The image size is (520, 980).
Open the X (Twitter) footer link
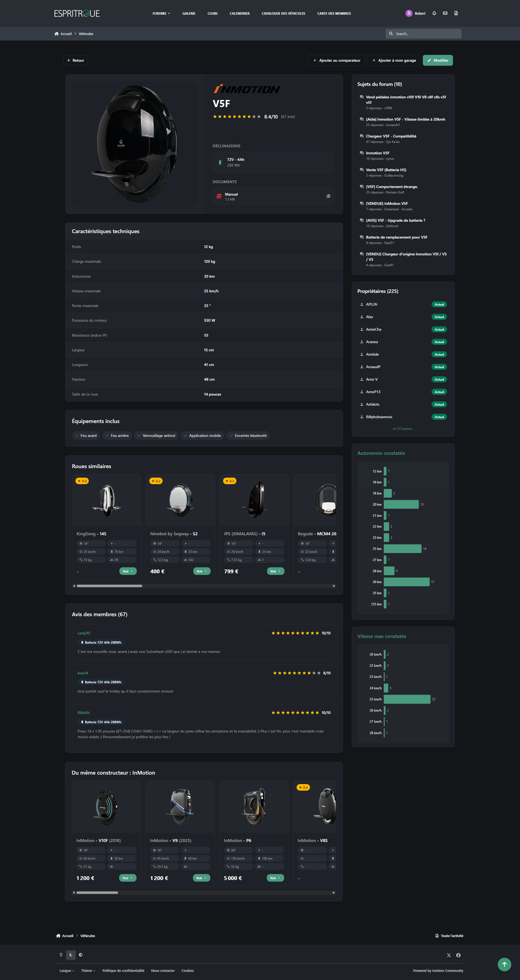point(449,955)
